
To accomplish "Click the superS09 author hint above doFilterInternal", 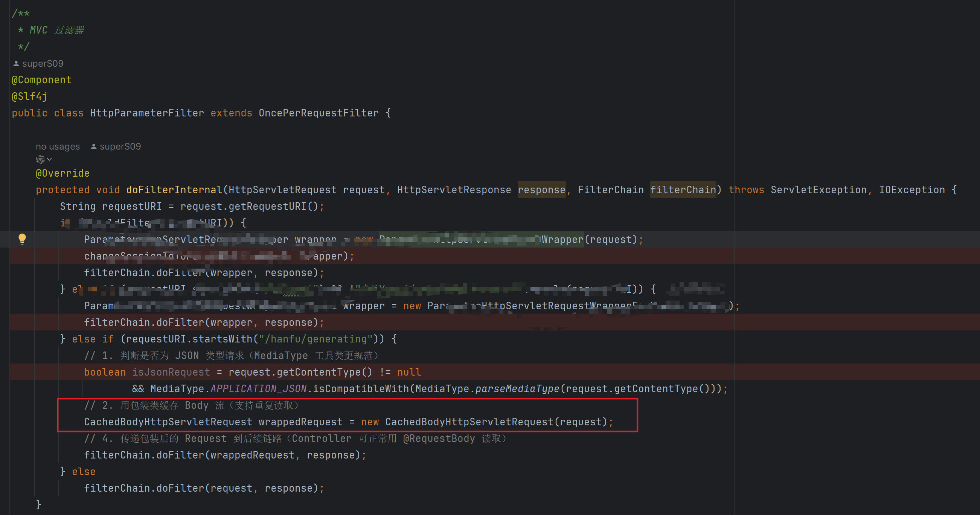I will 120,147.
